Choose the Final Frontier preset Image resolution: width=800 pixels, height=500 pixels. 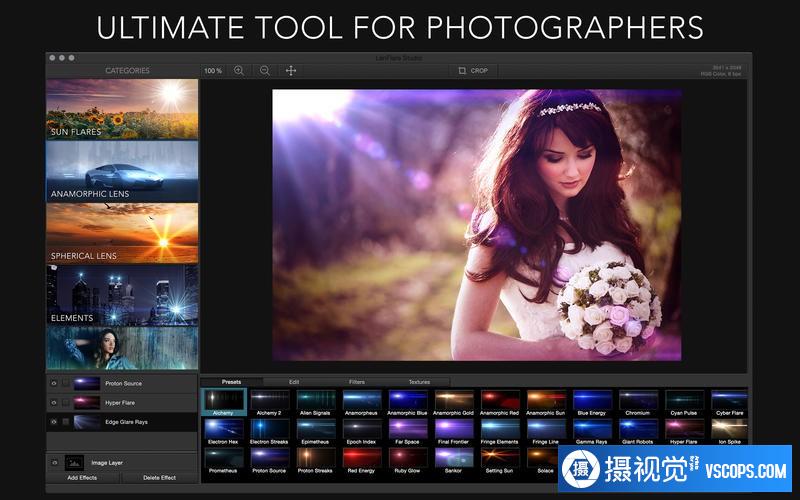[x=454, y=432]
